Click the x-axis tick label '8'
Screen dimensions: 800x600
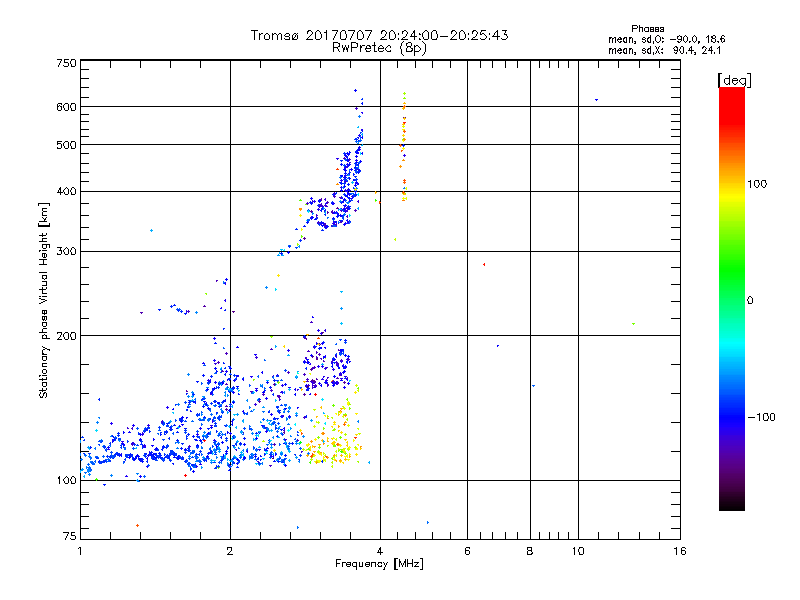(x=530, y=551)
